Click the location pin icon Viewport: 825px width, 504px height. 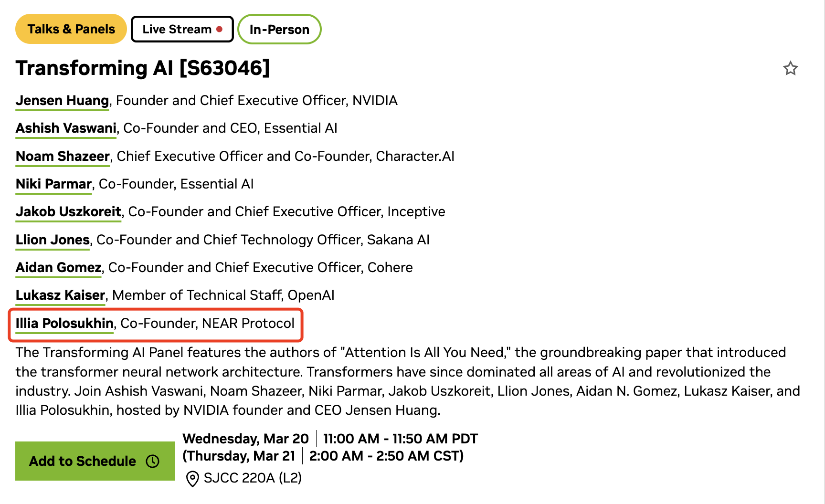coord(192,478)
